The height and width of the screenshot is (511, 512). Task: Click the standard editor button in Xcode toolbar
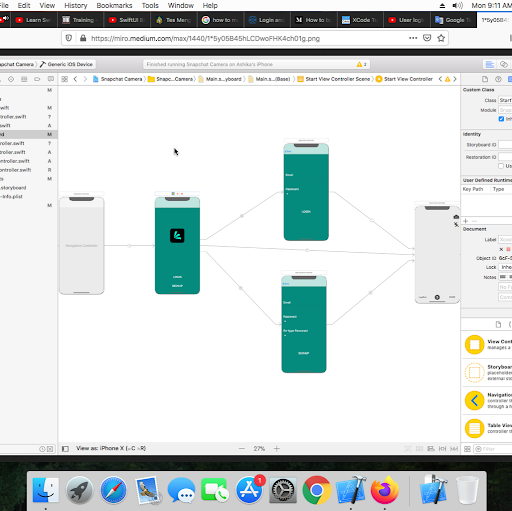click(x=490, y=64)
